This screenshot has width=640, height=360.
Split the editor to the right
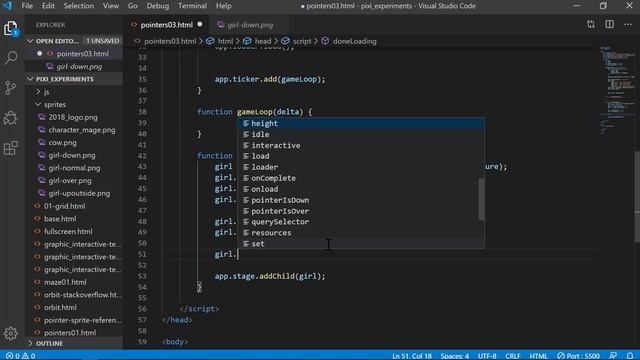tap(609, 24)
